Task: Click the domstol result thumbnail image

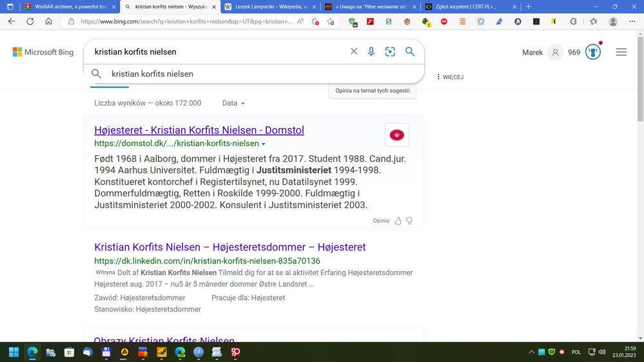Action: (x=396, y=135)
